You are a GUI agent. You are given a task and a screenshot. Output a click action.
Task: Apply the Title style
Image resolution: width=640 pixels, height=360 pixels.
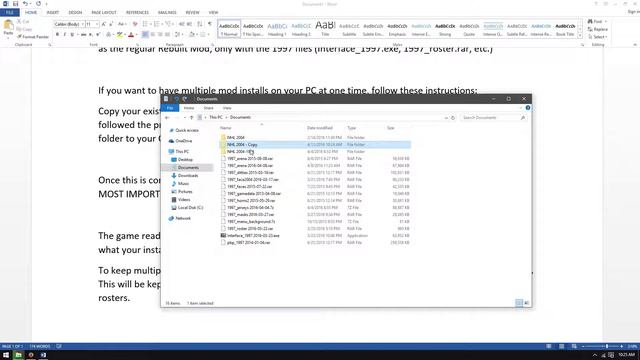click(x=325, y=29)
